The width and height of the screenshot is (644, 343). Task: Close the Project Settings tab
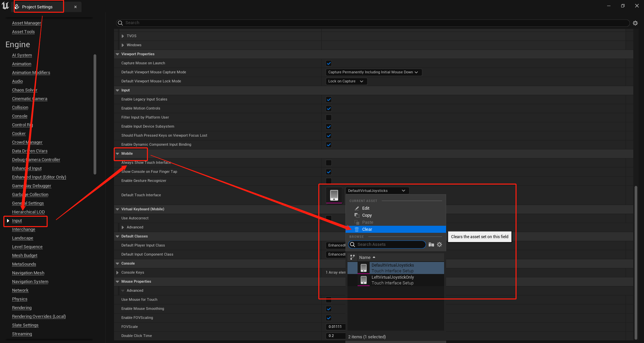click(x=75, y=7)
